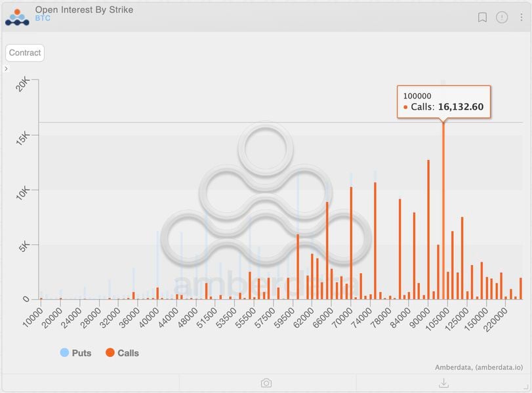Click the orange Calls legend color dot
The height and width of the screenshot is (393, 532).
[x=110, y=352]
